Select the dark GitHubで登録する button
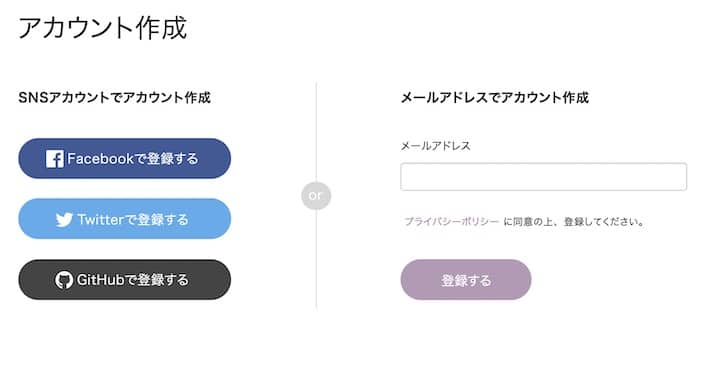This screenshot has width=720, height=368. (x=124, y=280)
